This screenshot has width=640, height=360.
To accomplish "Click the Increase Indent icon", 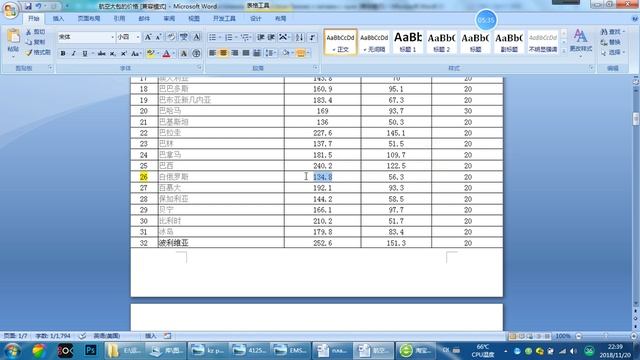I will click(271, 38).
